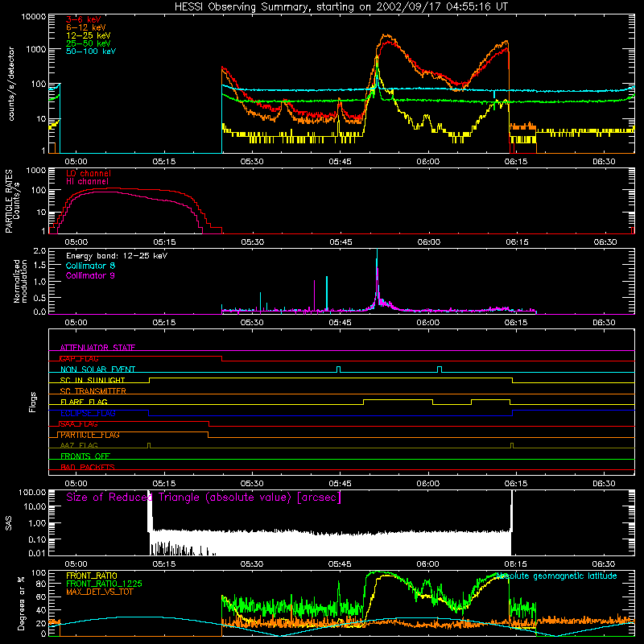The image size is (644, 644).
Task: Click the 06:00 time label under the SAS panel
Action: coord(427,564)
